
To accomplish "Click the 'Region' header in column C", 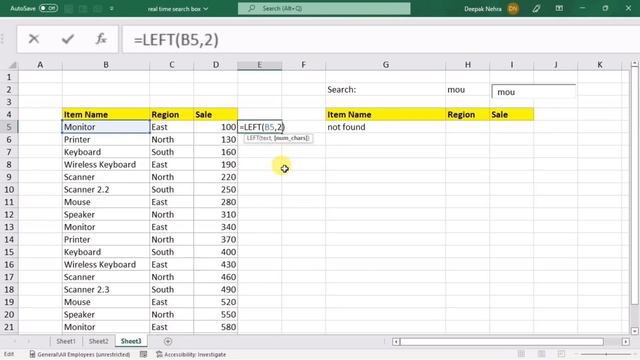I will tap(171, 115).
